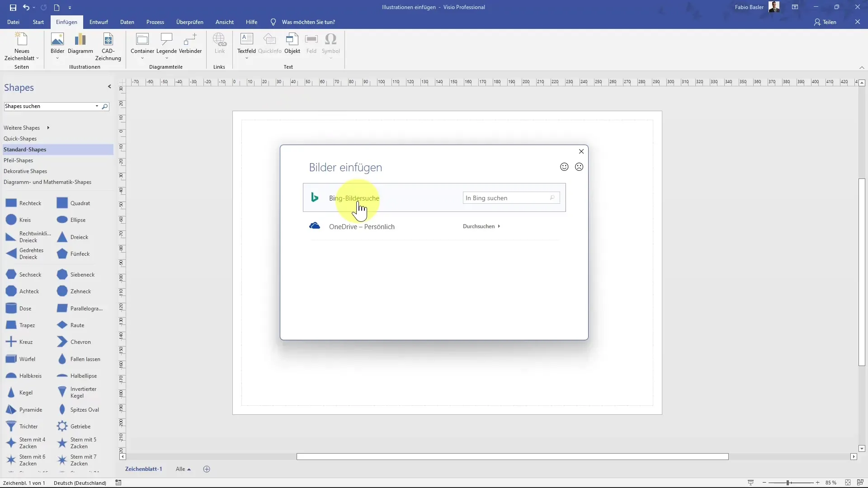Select OneDrive – Persönlich entry
The image size is (868, 488).
coord(362,227)
